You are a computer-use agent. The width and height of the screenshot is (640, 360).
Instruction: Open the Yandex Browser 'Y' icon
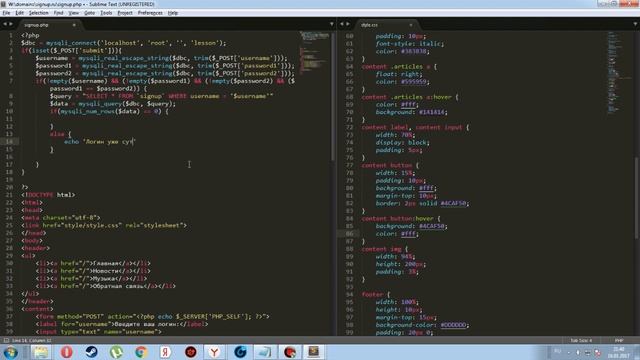tap(215, 352)
